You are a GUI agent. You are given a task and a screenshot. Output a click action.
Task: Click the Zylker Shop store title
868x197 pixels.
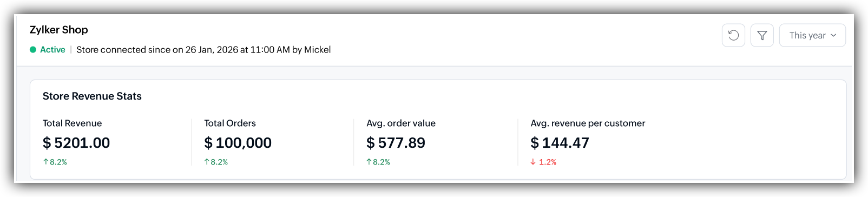pos(58,30)
